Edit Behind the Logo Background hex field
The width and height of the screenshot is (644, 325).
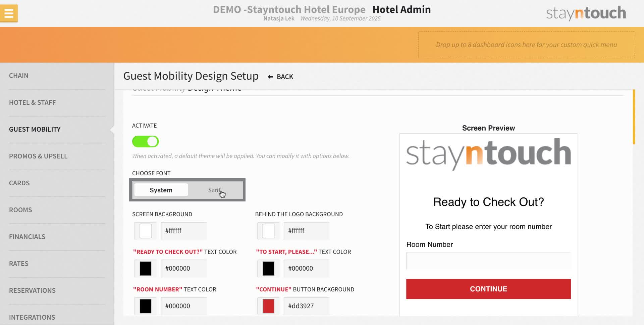(307, 231)
